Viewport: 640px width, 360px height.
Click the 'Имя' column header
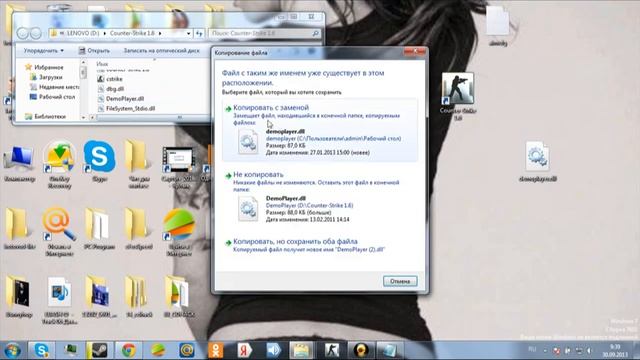102,64
